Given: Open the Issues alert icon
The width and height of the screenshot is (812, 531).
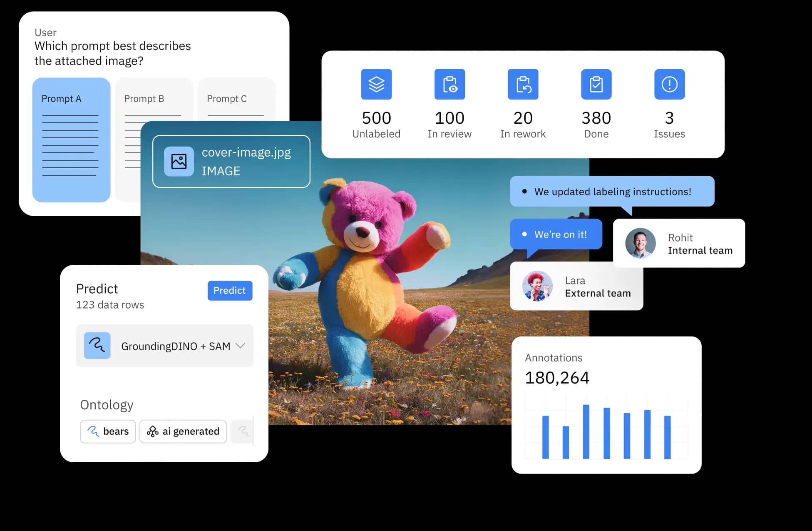Looking at the screenshot, I should click(669, 84).
